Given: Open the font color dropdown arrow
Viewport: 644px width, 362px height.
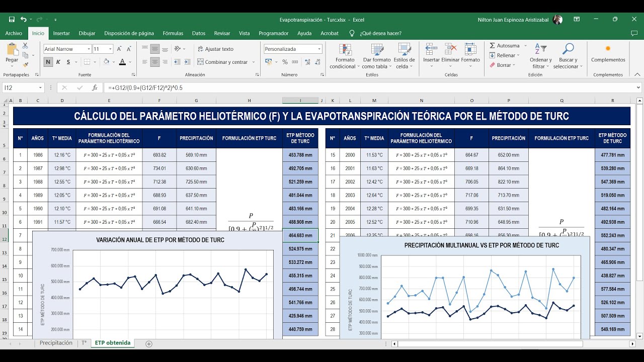Looking at the screenshot, I should point(129,62).
